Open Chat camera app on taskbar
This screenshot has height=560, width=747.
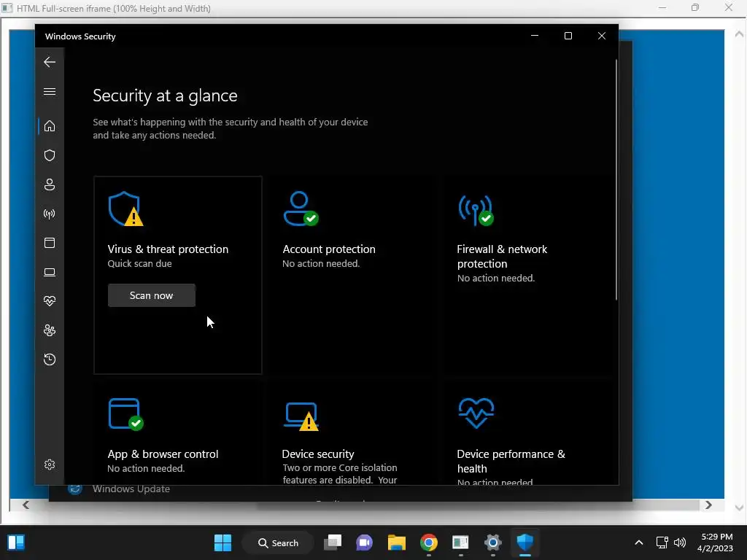(x=365, y=542)
